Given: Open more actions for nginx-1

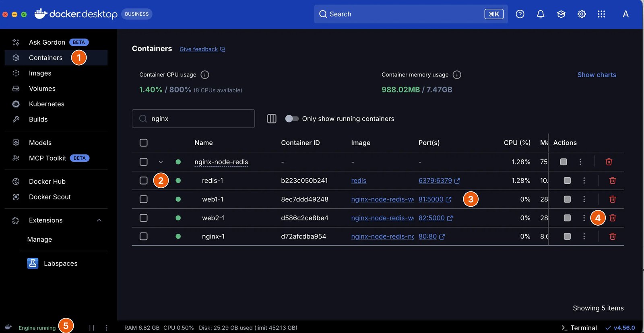Looking at the screenshot, I should tap(584, 236).
